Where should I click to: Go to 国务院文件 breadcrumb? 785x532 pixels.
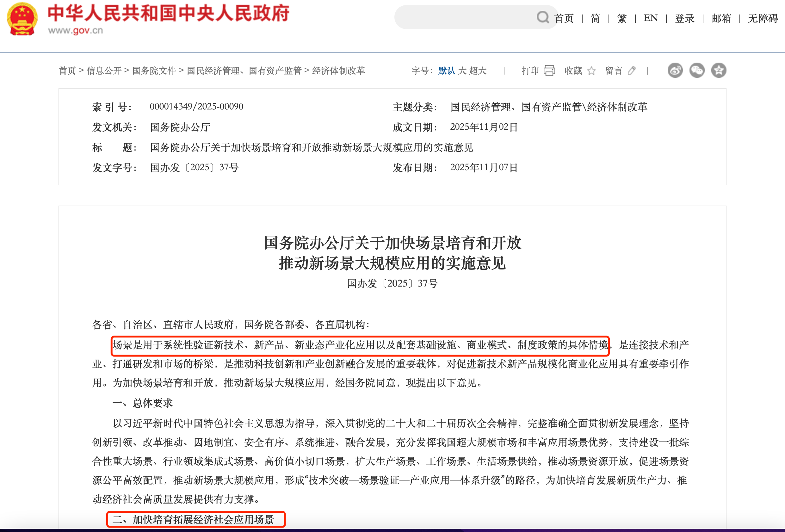pyautogui.click(x=154, y=71)
